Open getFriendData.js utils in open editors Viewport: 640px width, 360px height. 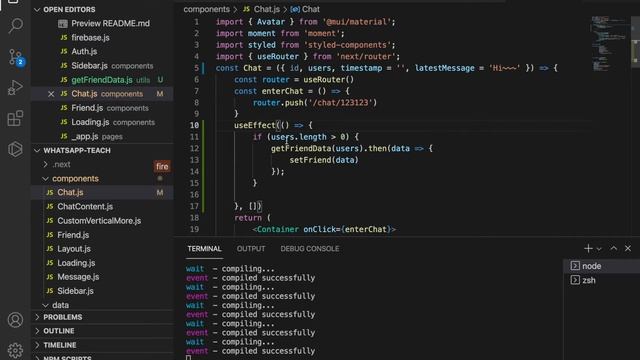pyautogui.click(x=102, y=80)
